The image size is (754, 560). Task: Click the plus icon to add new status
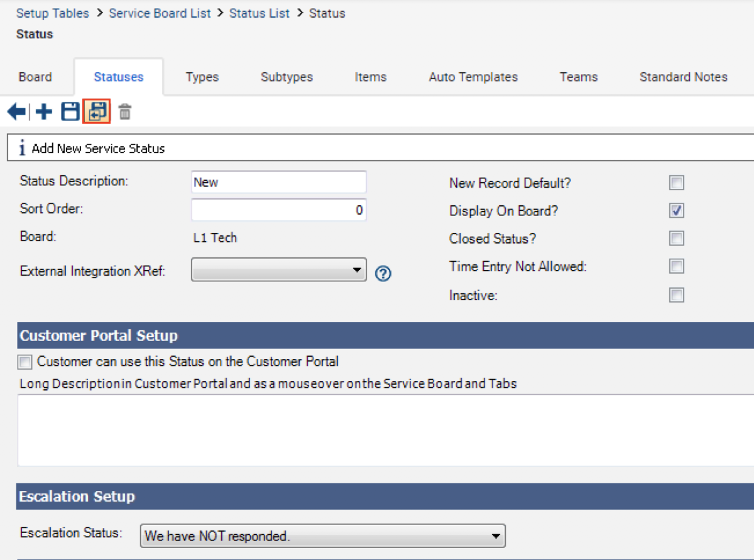pos(44,112)
